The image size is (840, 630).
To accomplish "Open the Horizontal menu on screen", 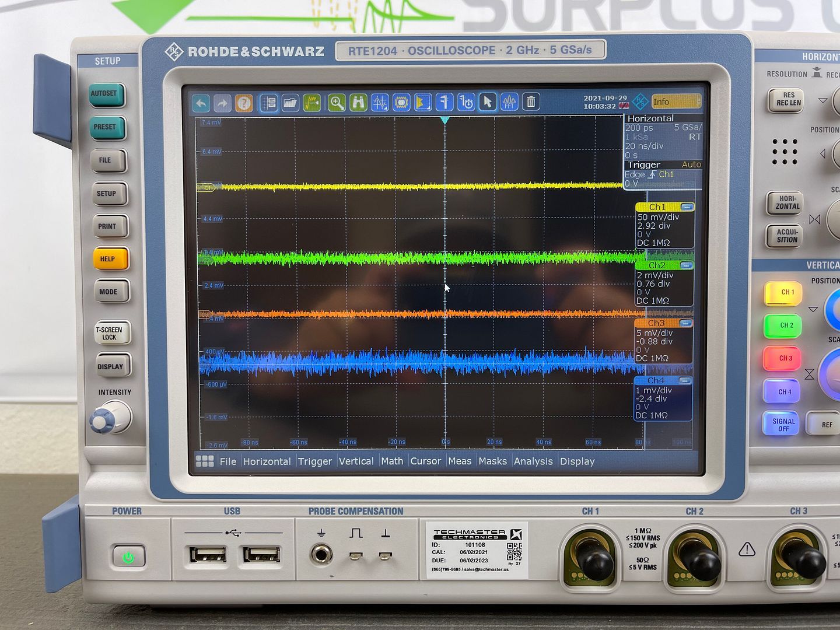I will pos(267,461).
